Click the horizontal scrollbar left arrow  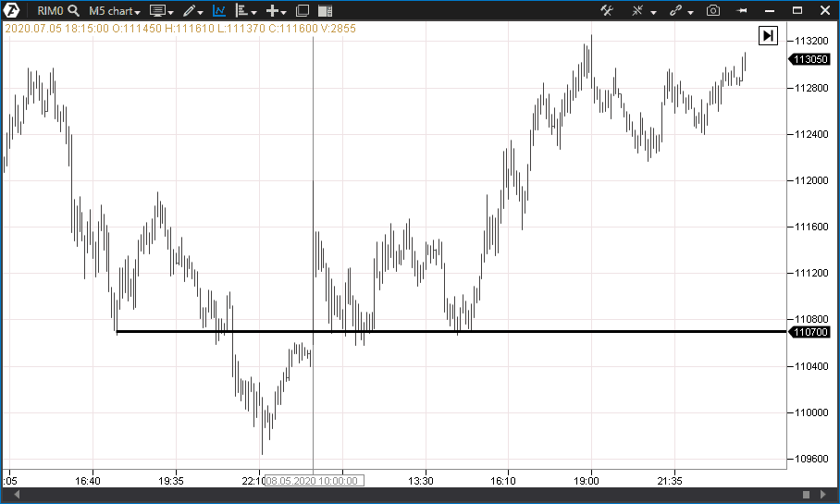click(18, 496)
